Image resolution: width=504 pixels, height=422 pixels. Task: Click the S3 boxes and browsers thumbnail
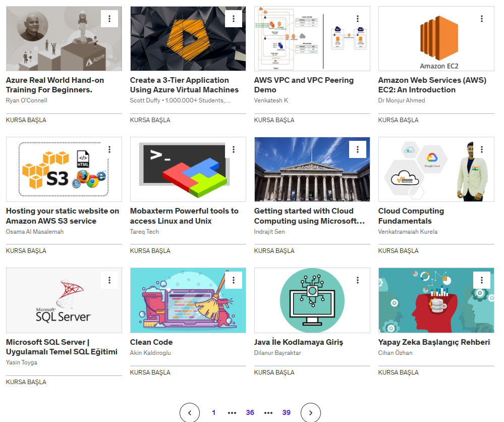[64, 169]
